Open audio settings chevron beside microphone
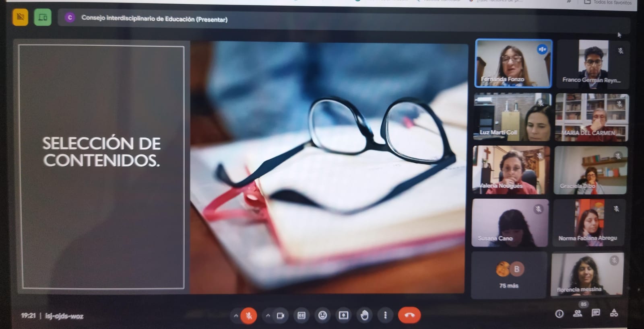Screen dimensions: 644x329 pyautogui.click(x=236, y=316)
